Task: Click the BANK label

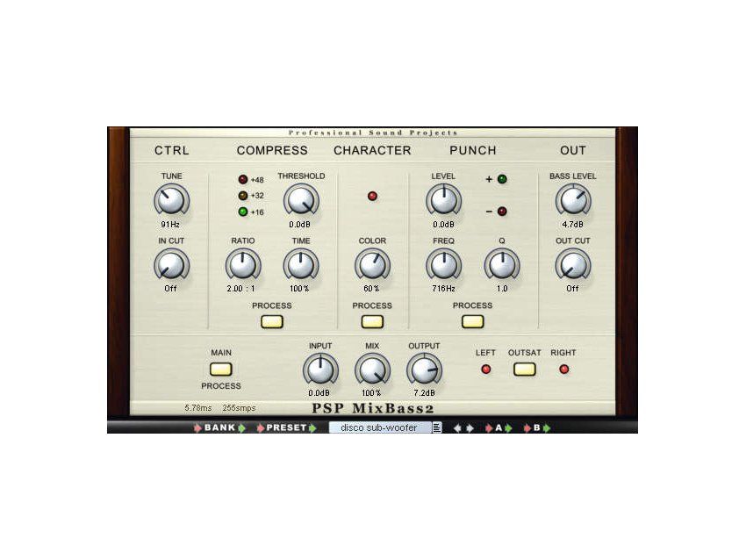Action: pyautogui.click(x=219, y=427)
